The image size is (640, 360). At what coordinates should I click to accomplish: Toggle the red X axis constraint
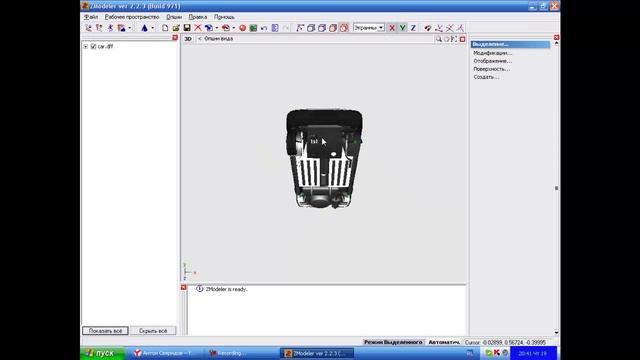coord(392,28)
